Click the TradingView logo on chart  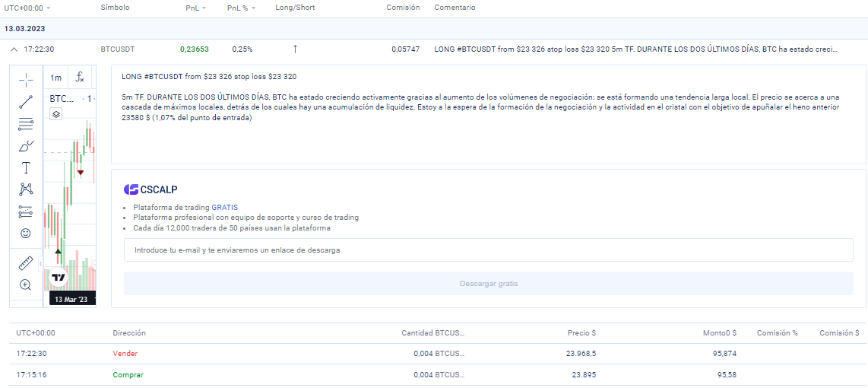click(x=58, y=277)
